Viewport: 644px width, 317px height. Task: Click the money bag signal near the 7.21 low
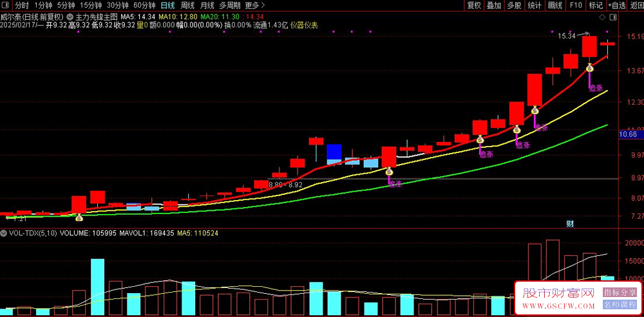point(79,218)
